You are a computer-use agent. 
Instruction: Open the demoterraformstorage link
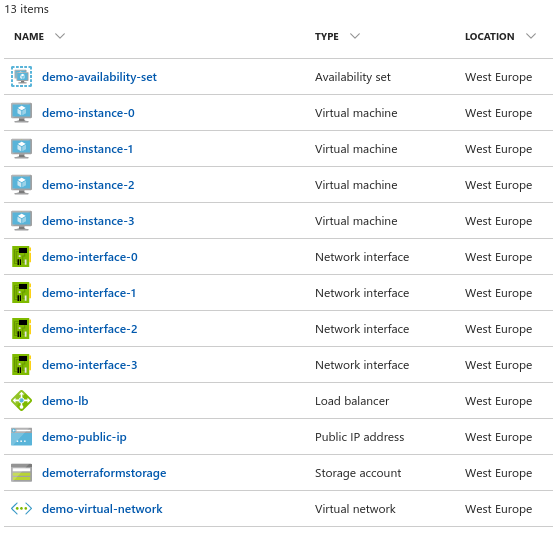[104, 473]
